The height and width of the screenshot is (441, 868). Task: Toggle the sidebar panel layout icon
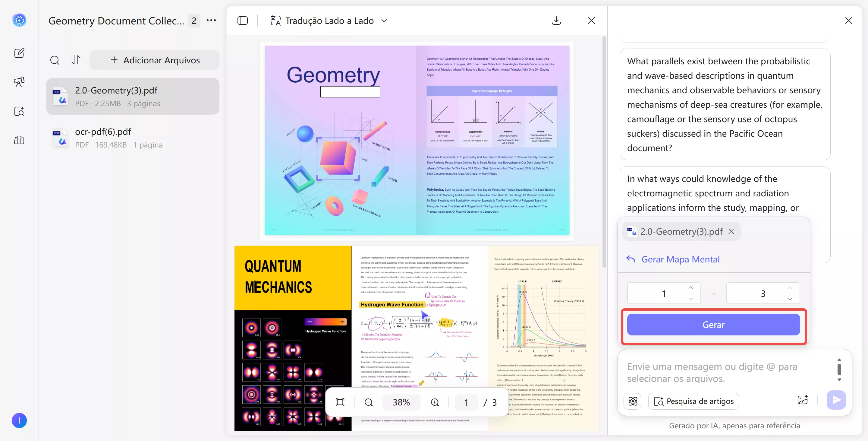point(242,21)
